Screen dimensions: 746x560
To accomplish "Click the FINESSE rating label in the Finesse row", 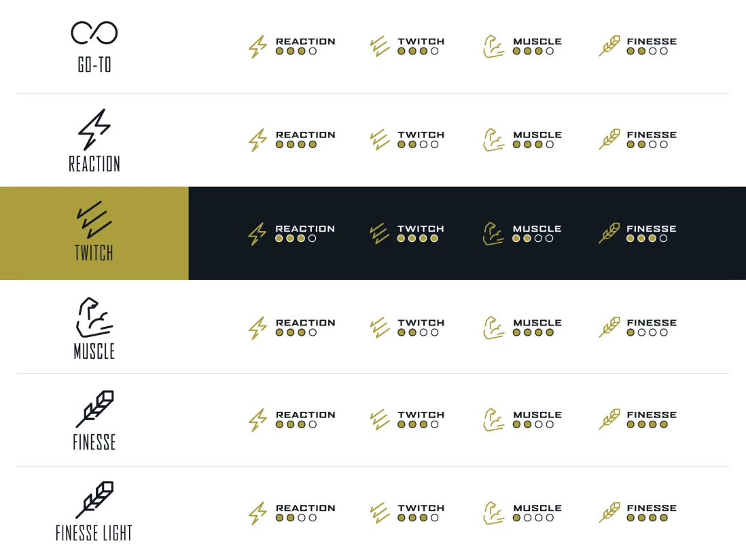I will click(x=652, y=415).
